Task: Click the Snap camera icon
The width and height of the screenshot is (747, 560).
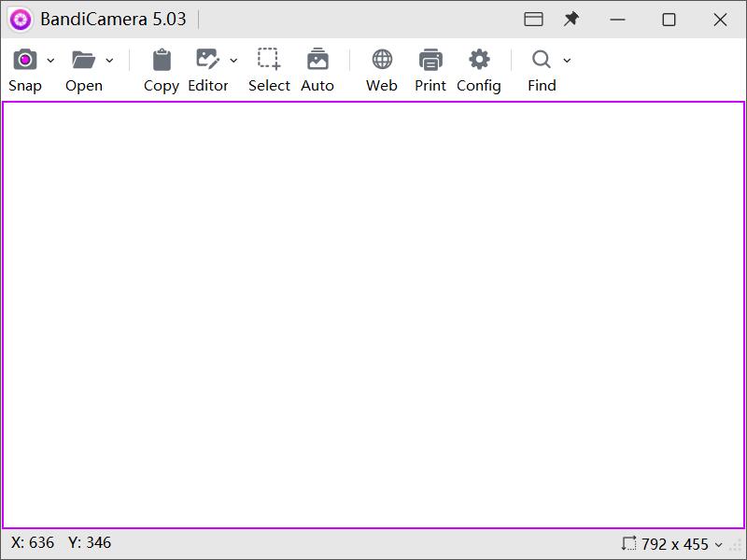Action: [25, 60]
